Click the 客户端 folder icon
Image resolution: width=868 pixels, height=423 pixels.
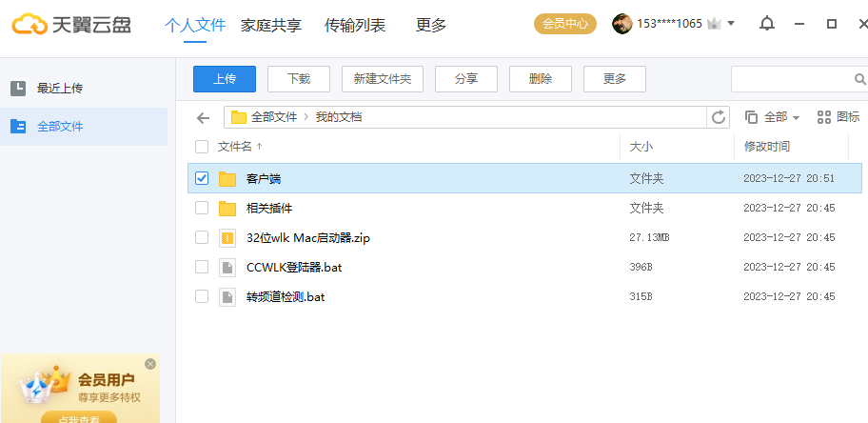click(x=227, y=178)
